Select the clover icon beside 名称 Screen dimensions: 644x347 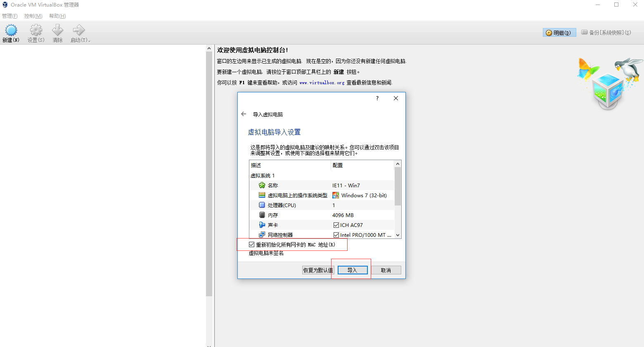[x=262, y=185]
